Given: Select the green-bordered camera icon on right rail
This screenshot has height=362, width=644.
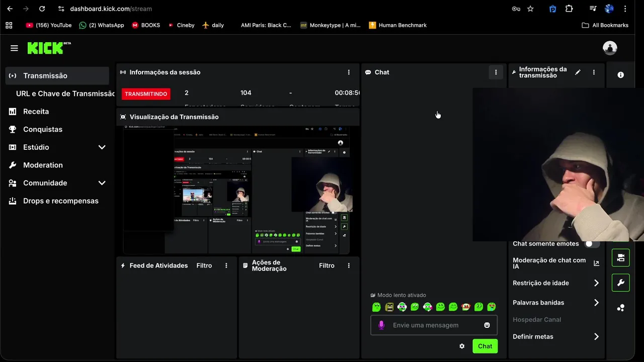Looking at the screenshot, I should (621, 258).
